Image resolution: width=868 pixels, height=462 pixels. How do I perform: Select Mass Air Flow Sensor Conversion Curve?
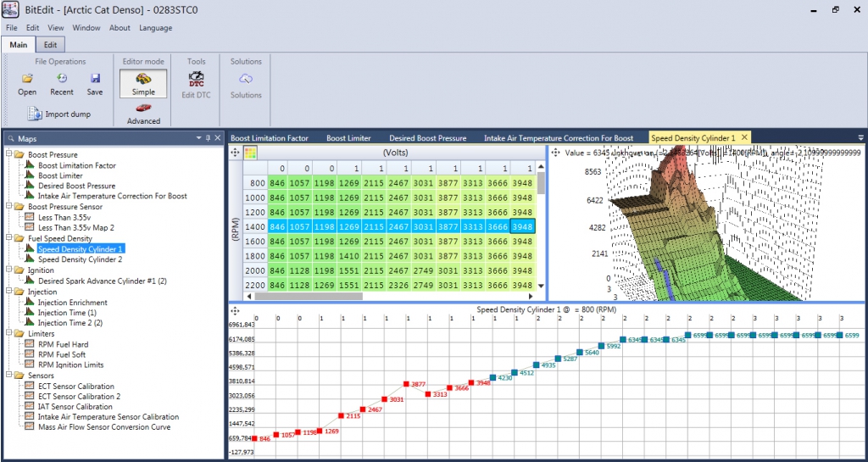click(x=104, y=427)
